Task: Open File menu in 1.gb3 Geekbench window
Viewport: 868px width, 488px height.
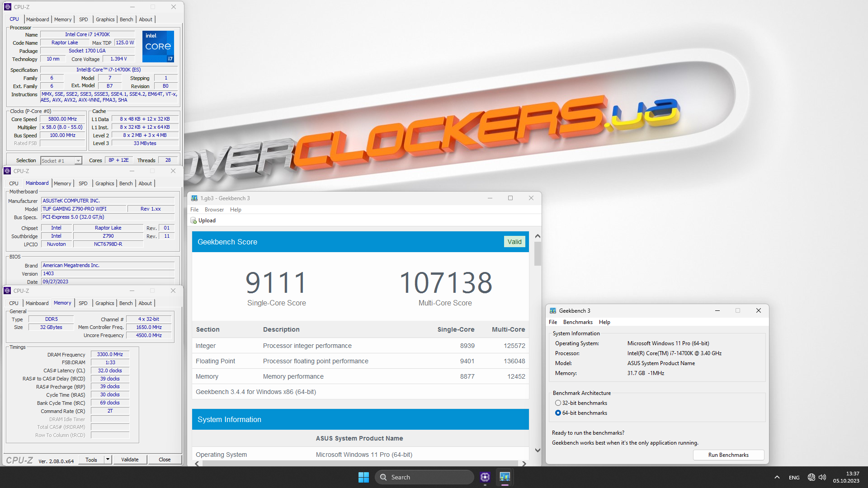Action: (194, 210)
